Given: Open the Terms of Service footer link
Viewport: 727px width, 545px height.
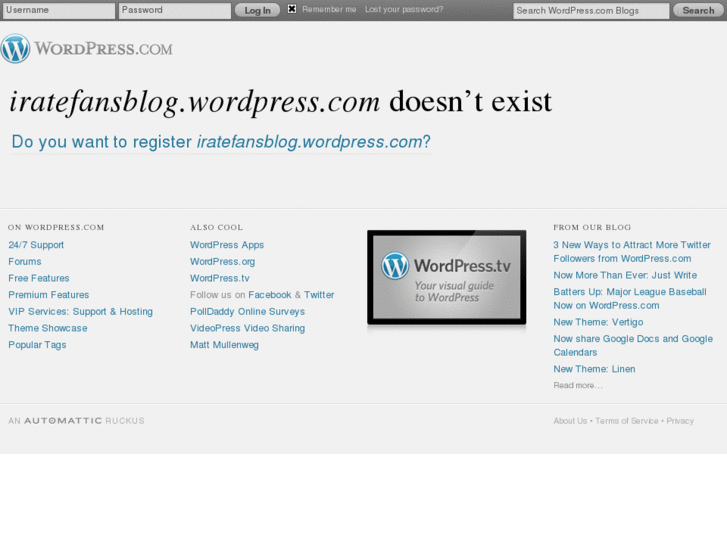Looking at the screenshot, I should pos(627,421).
